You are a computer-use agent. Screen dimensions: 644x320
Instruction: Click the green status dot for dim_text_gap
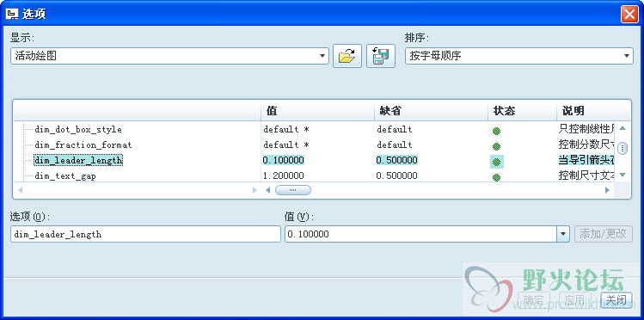497,177
